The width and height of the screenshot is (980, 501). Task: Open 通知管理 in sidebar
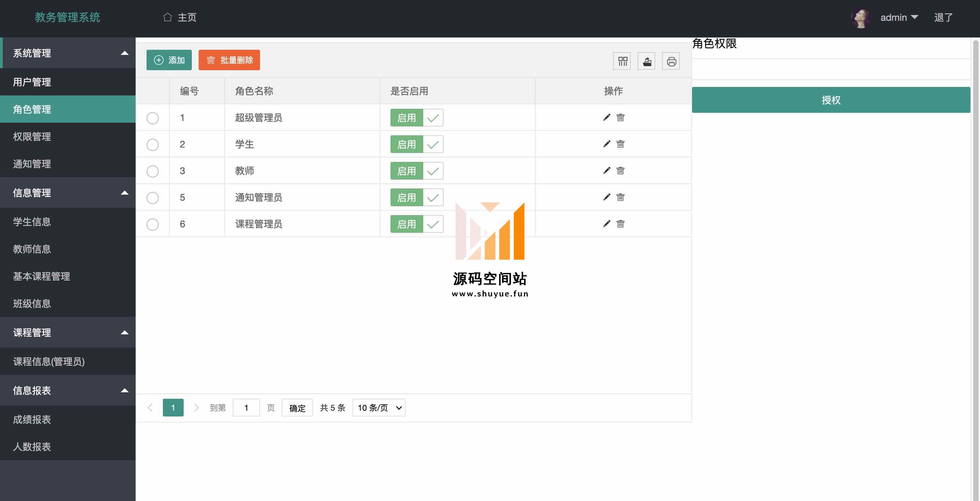(x=68, y=164)
